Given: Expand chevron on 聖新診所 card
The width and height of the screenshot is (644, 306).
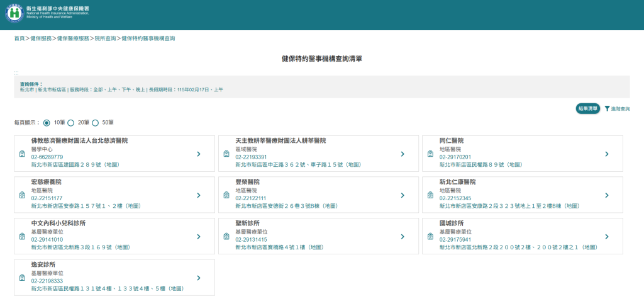Looking at the screenshot, I should (402, 237).
